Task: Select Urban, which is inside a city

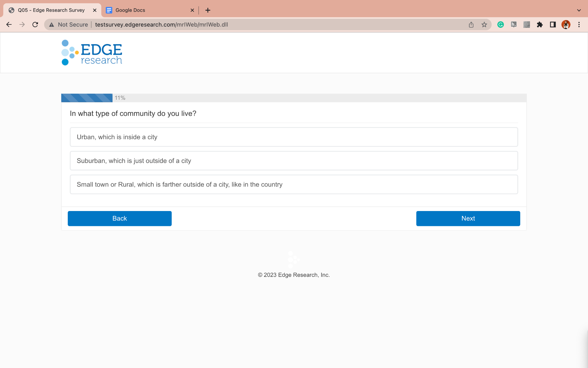Action: tap(294, 137)
